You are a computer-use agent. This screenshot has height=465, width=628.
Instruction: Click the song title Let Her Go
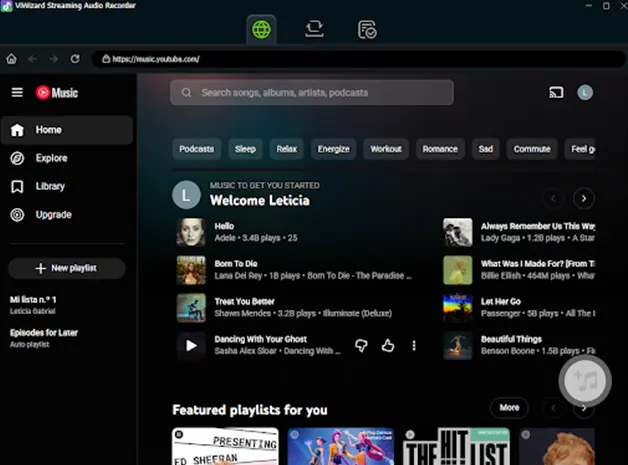[501, 301]
